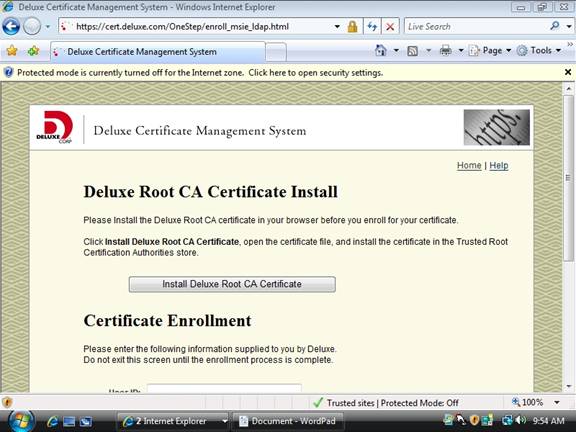Expand the zoom level dropdown arrow
The width and height of the screenshot is (576, 432).
click(557, 403)
